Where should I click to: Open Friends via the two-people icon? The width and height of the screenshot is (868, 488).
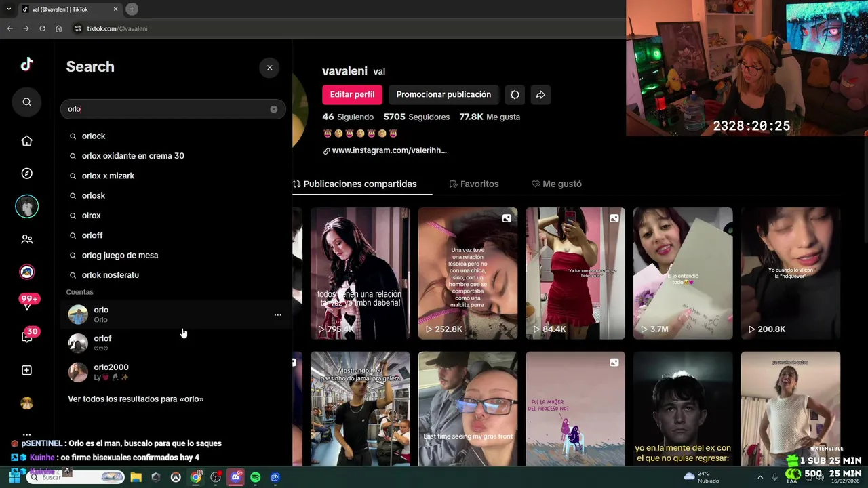[27, 239]
